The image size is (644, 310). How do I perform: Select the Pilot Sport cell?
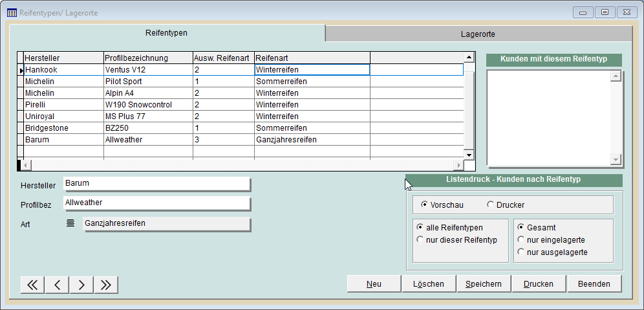tap(148, 82)
